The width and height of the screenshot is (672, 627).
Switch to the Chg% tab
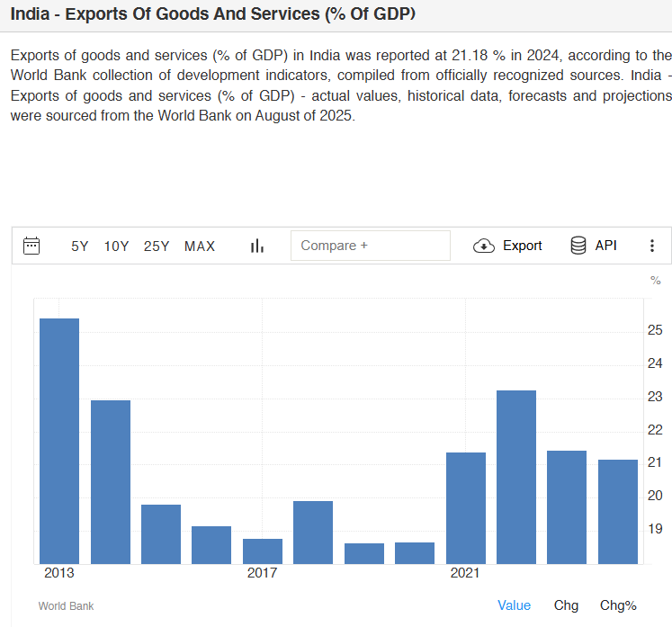click(x=618, y=605)
